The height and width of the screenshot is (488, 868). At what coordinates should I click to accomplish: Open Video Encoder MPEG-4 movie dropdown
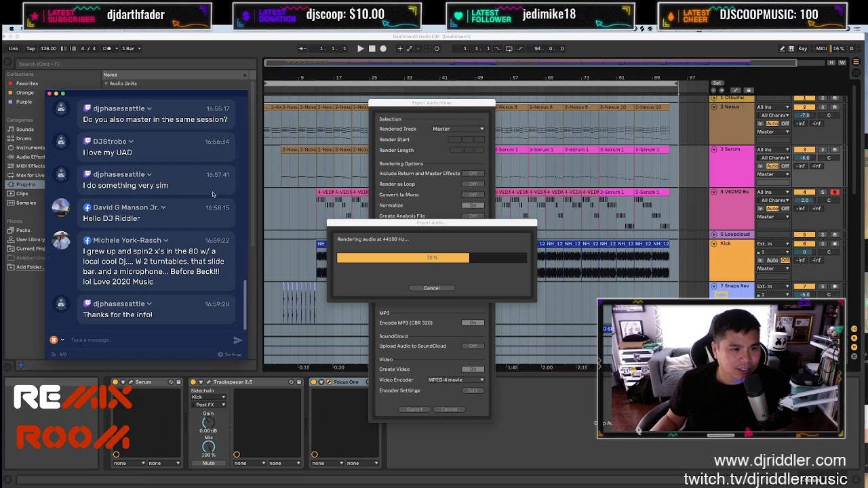456,380
